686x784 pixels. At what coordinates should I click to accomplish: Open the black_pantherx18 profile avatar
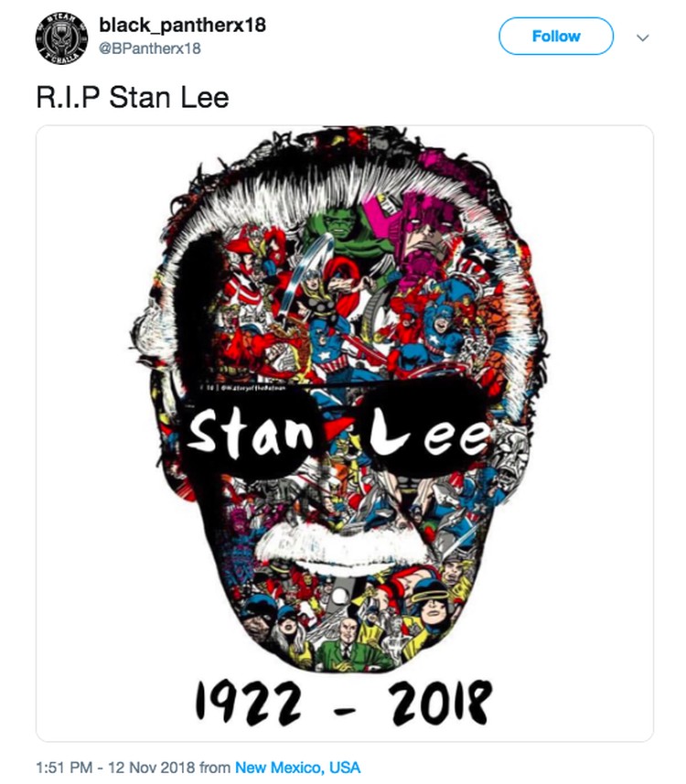coord(61,38)
